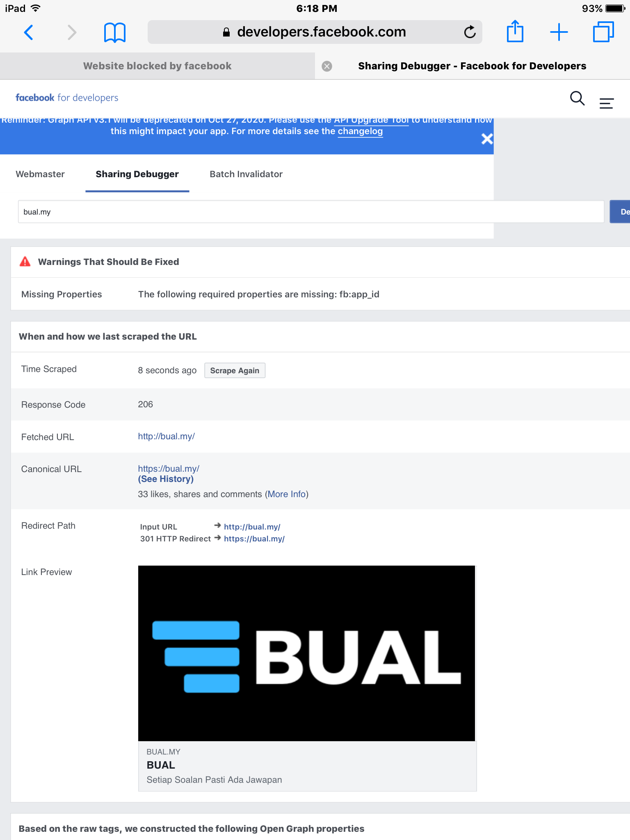Add a new tab with plus icon
The width and height of the screenshot is (630, 840).
click(x=559, y=32)
